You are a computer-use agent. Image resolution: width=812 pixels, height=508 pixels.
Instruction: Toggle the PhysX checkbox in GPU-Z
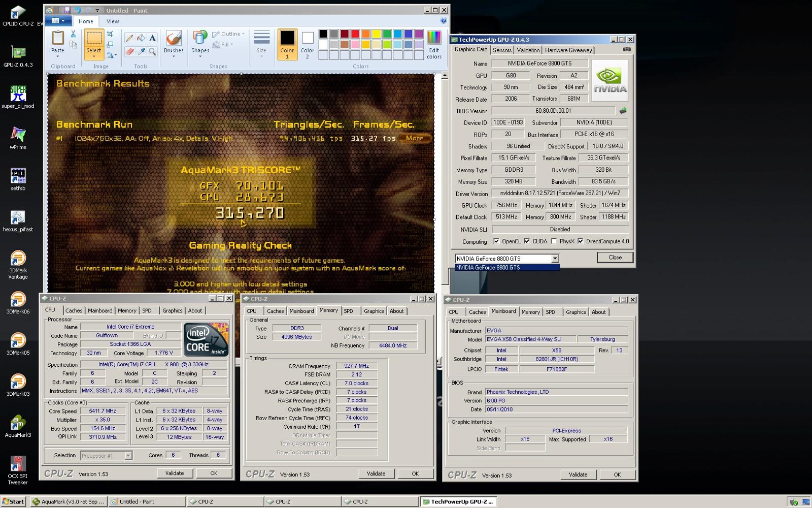(554, 241)
